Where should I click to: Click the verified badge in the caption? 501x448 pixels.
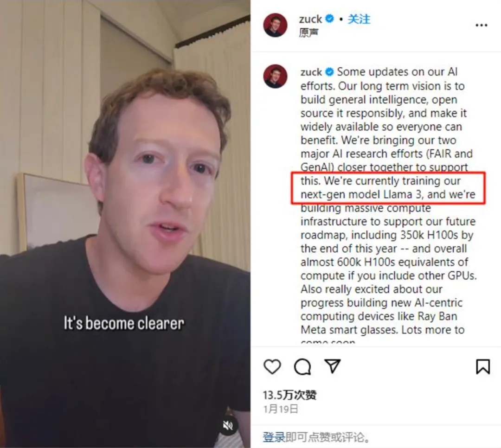tap(329, 72)
